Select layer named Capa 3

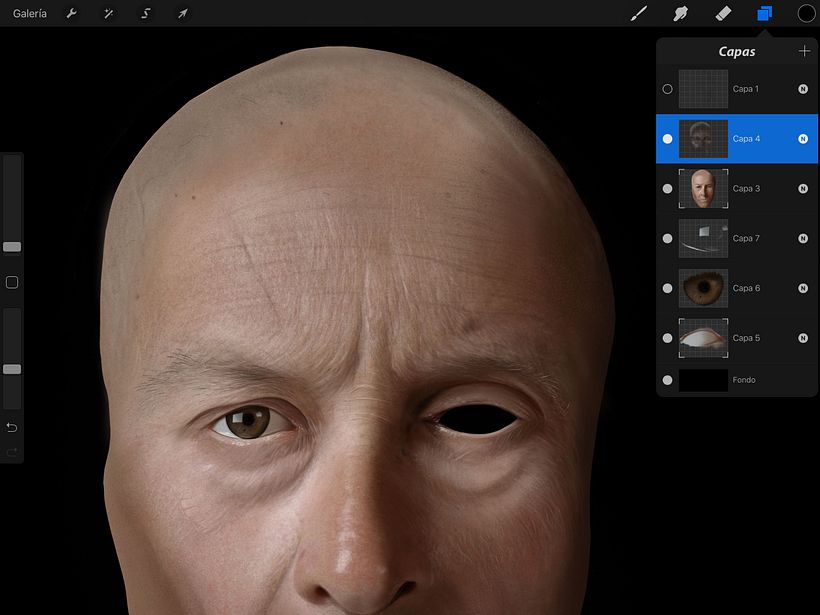click(x=746, y=188)
